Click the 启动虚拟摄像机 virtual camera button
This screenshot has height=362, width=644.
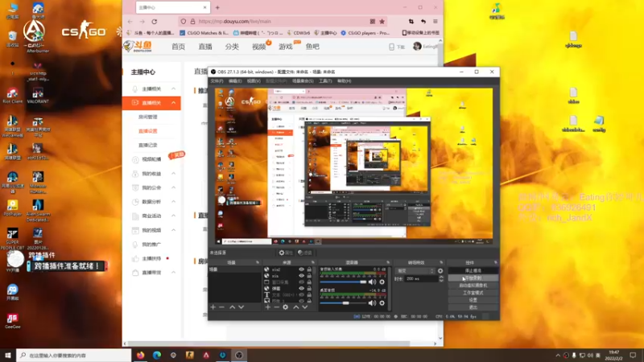click(x=473, y=286)
